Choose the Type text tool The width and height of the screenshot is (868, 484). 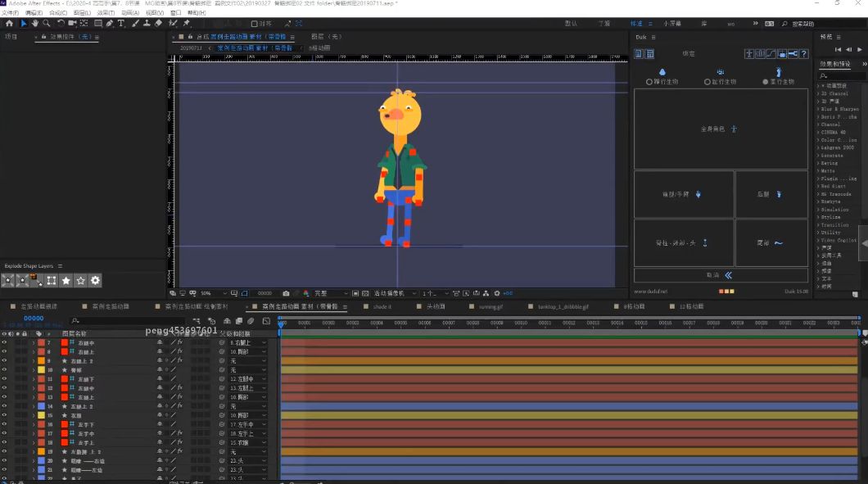[x=121, y=24]
